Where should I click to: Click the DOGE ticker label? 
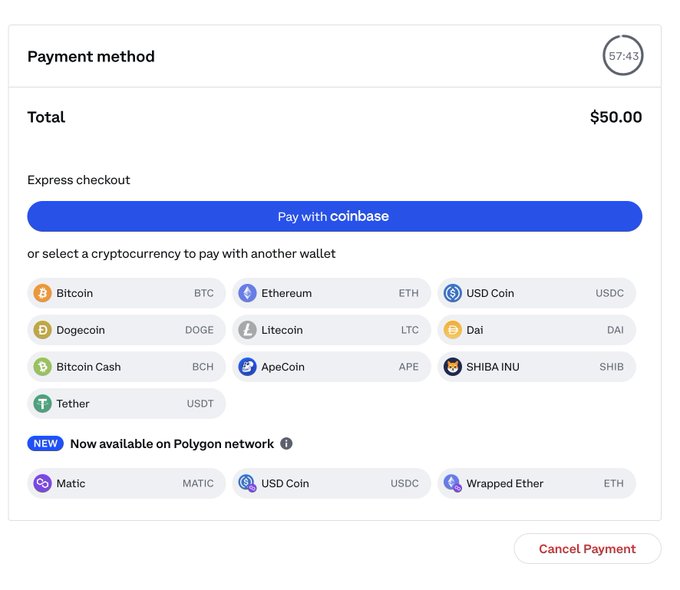[x=199, y=330]
